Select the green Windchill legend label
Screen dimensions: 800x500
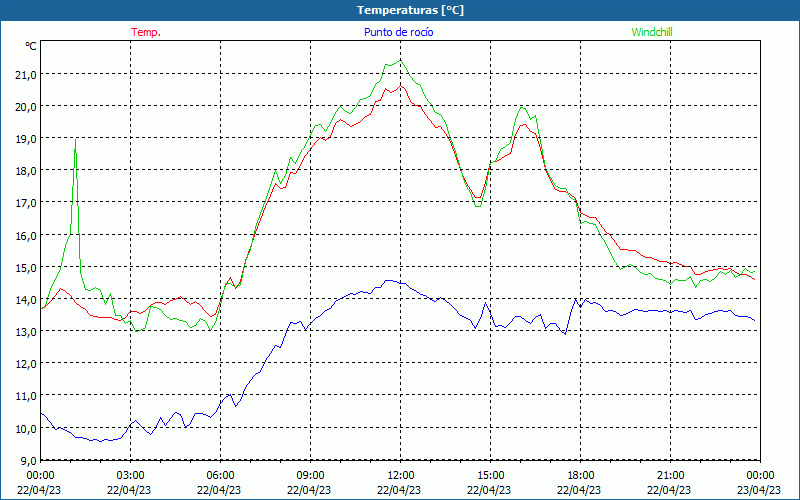tap(652, 32)
